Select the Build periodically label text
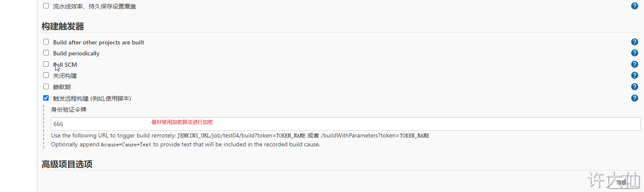Image resolution: width=644 pixels, height=192 pixels. (x=76, y=53)
